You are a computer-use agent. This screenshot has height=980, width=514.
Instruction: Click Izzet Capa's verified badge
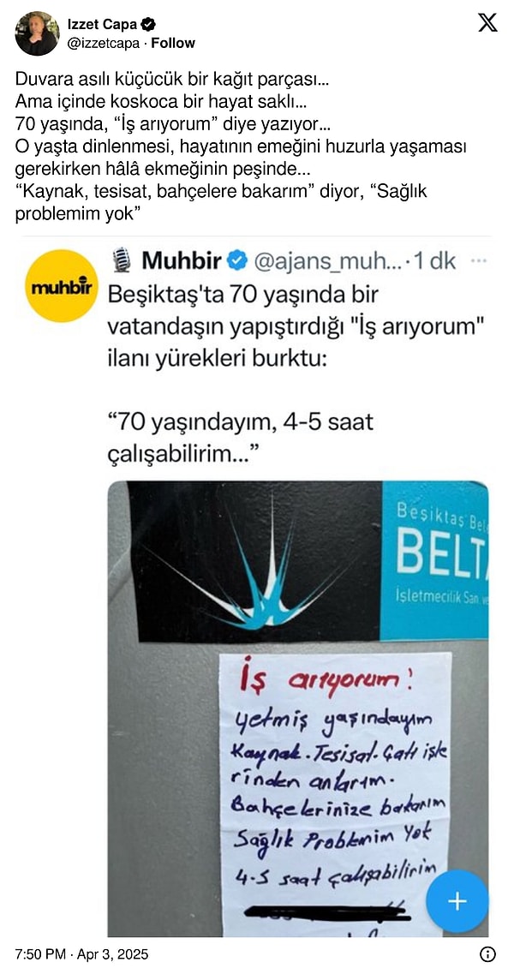point(149,24)
